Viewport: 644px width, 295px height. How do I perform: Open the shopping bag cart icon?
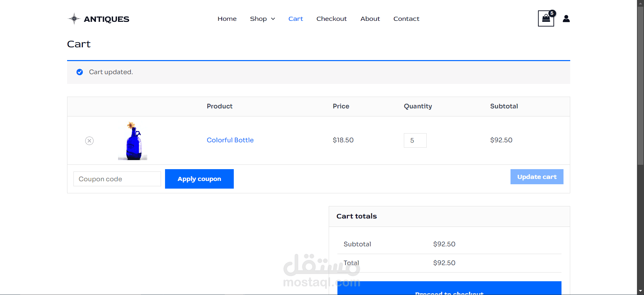click(x=546, y=18)
